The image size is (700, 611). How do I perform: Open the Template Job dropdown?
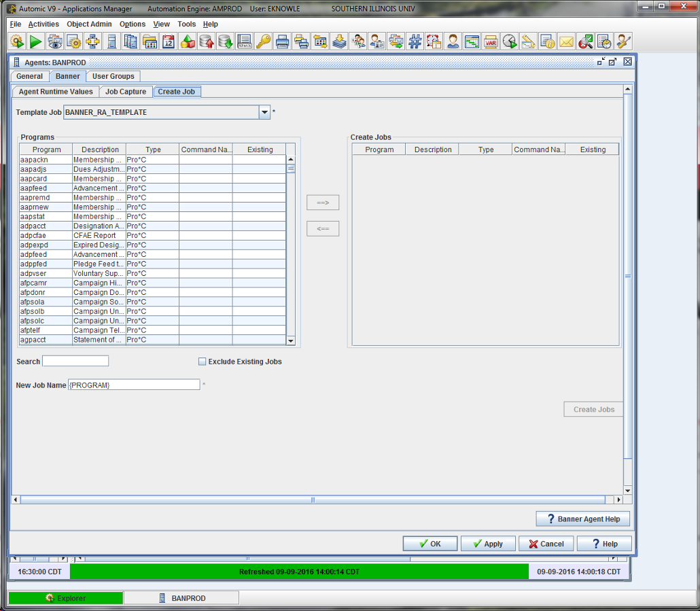[x=264, y=112]
